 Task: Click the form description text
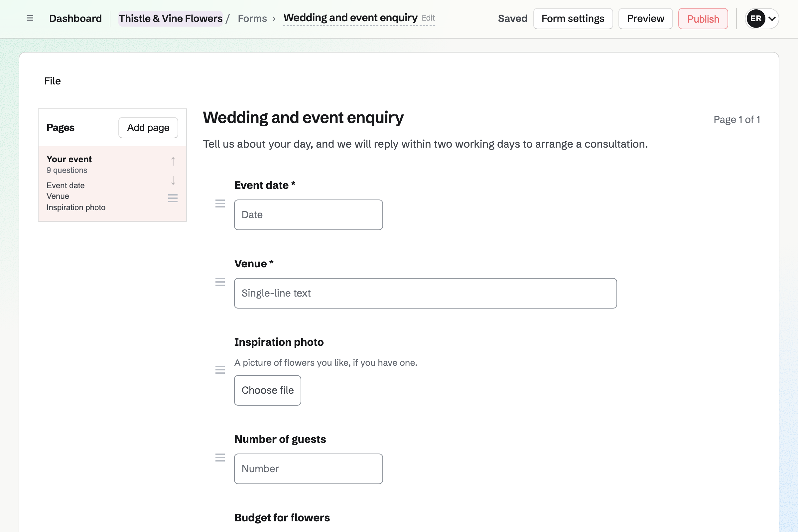pos(426,144)
